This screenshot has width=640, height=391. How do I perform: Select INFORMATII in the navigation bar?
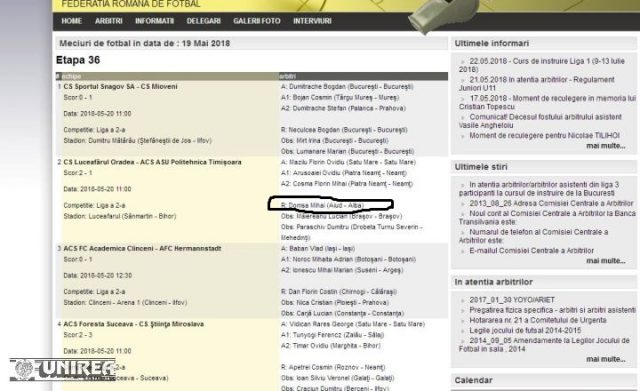154,21
